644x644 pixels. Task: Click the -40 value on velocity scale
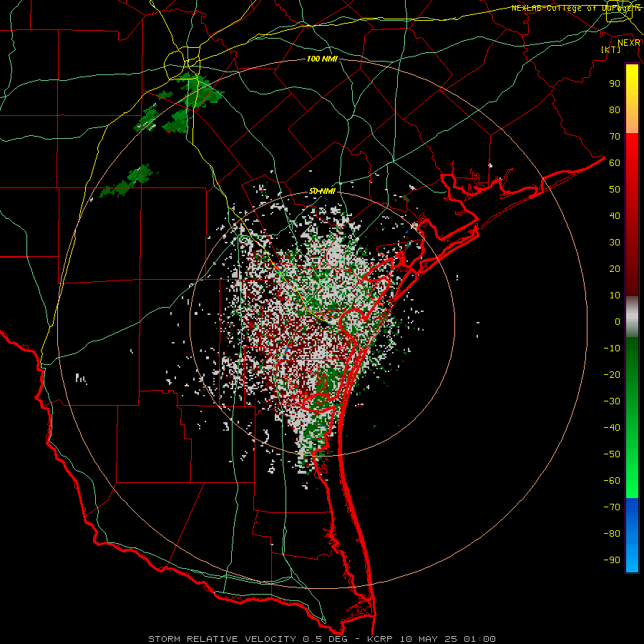(x=612, y=428)
